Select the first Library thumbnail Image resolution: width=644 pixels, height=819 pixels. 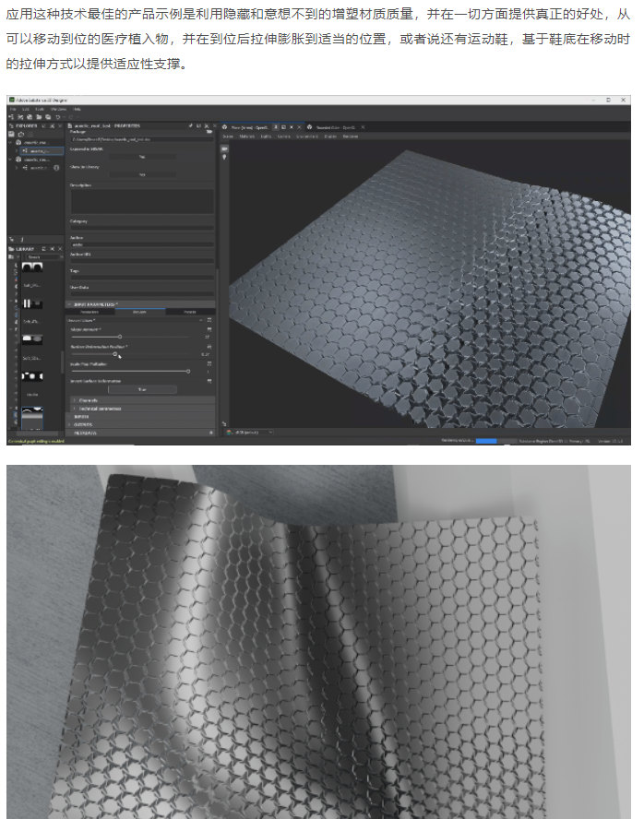point(32,267)
